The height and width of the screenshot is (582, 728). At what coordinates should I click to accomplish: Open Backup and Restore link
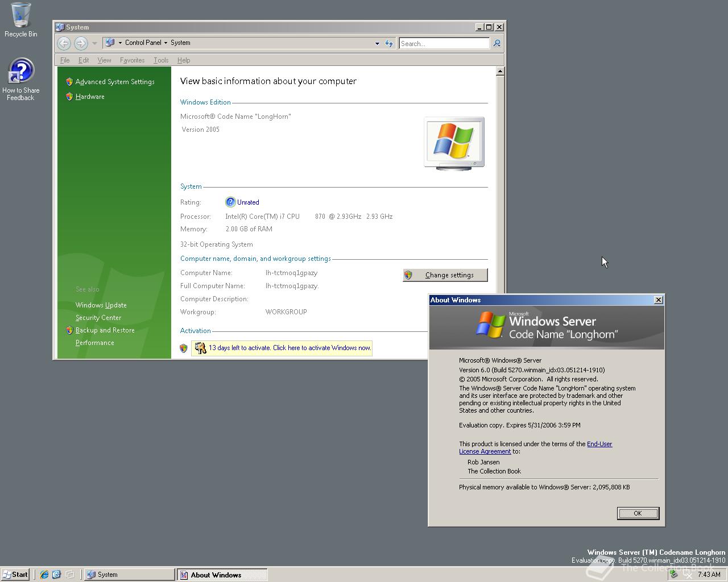click(x=105, y=330)
